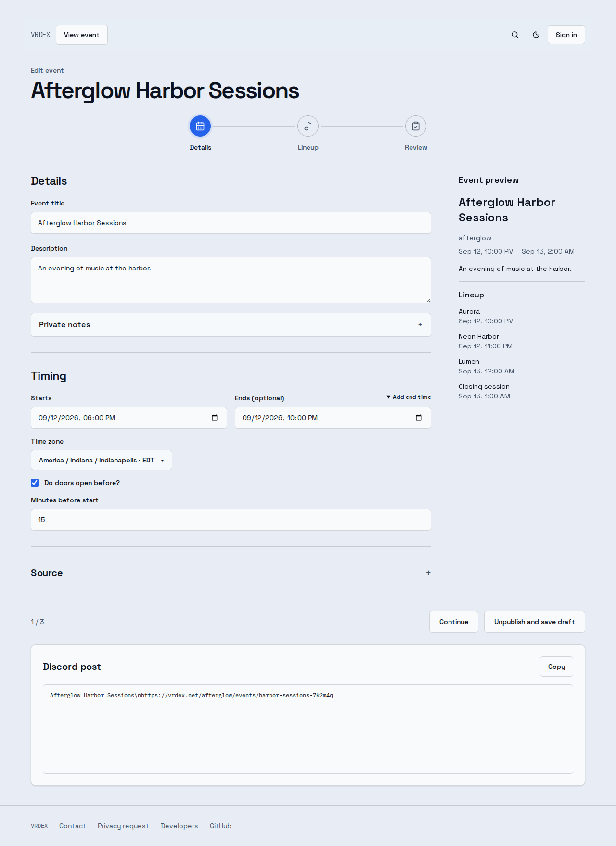Click the Minutes before start field

pos(231,520)
